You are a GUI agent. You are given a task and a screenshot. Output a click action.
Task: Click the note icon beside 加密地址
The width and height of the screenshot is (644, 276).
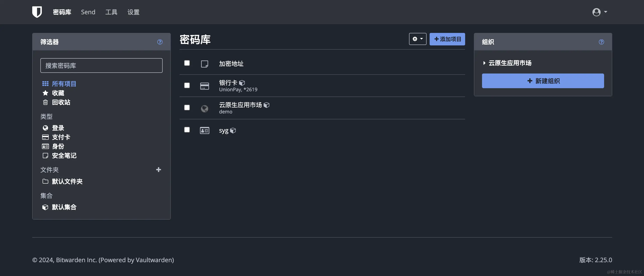pos(204,64)
